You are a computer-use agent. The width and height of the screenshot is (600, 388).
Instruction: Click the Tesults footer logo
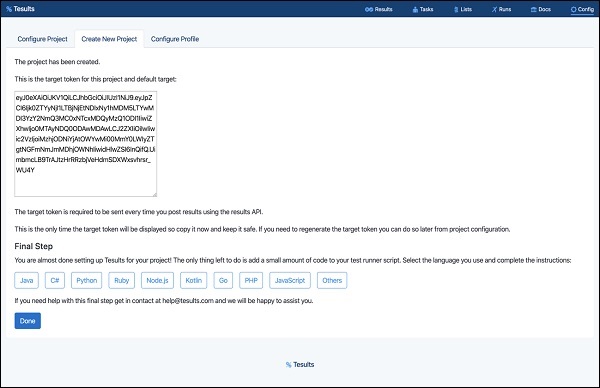point(300,365)
